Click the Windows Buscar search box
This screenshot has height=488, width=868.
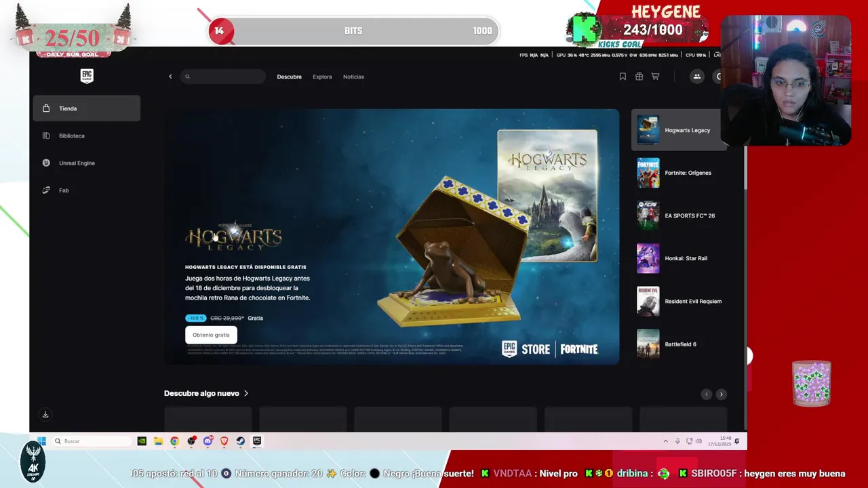coord(92,441)
